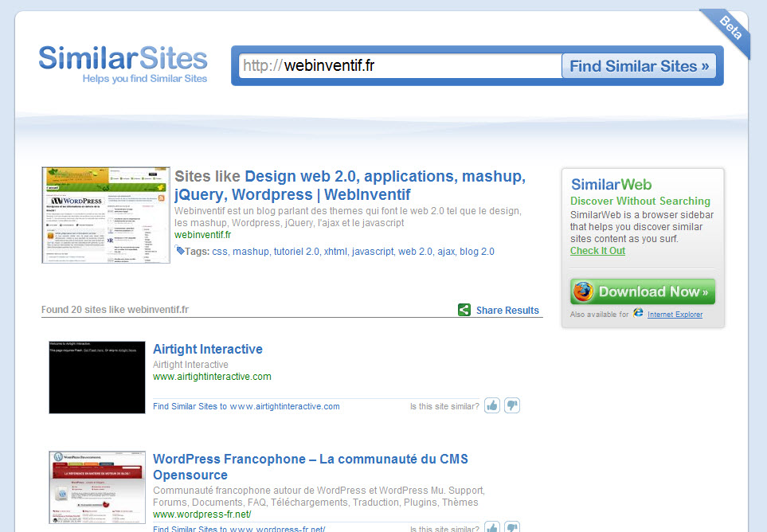Screen dimensions: 767x532
Task: Select the css tag
Action: tap(220, 252)
